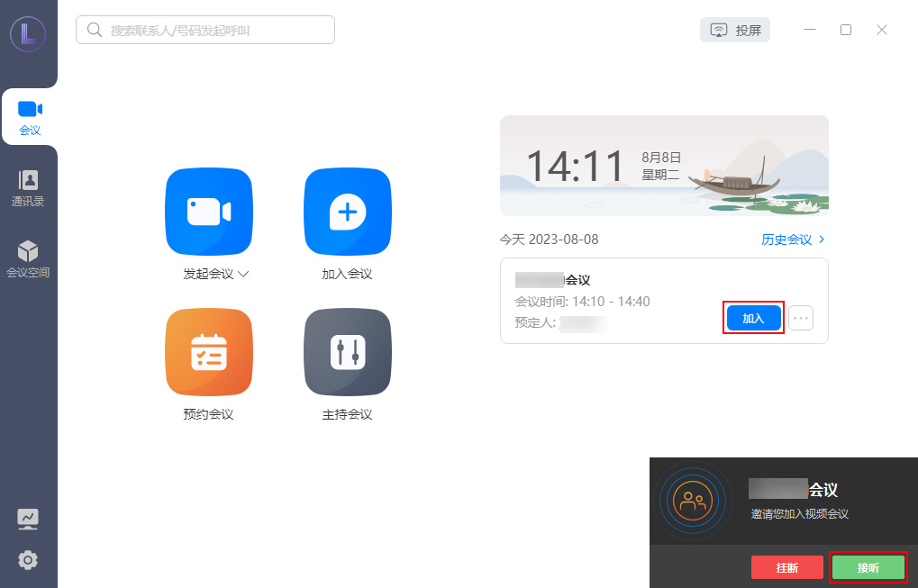
Task: Open the settings gear in the sidebar
Action: pyautogui.click(x=28, y=560)
